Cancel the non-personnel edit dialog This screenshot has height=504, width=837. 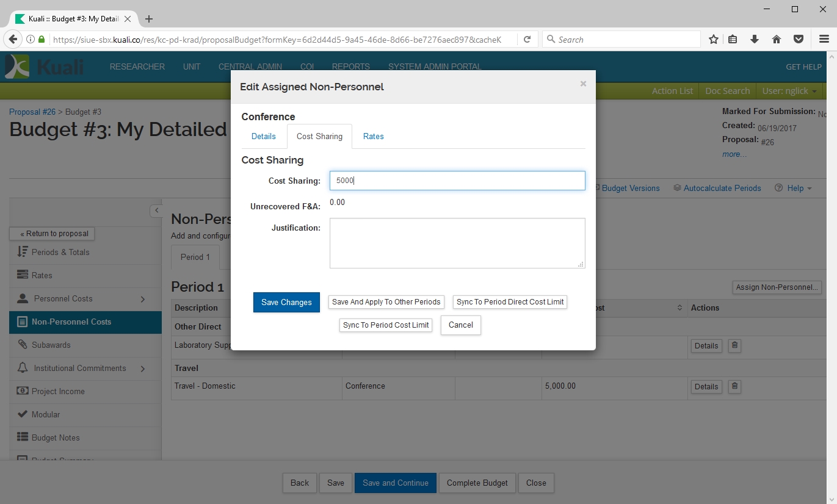(x=460, y=325)
